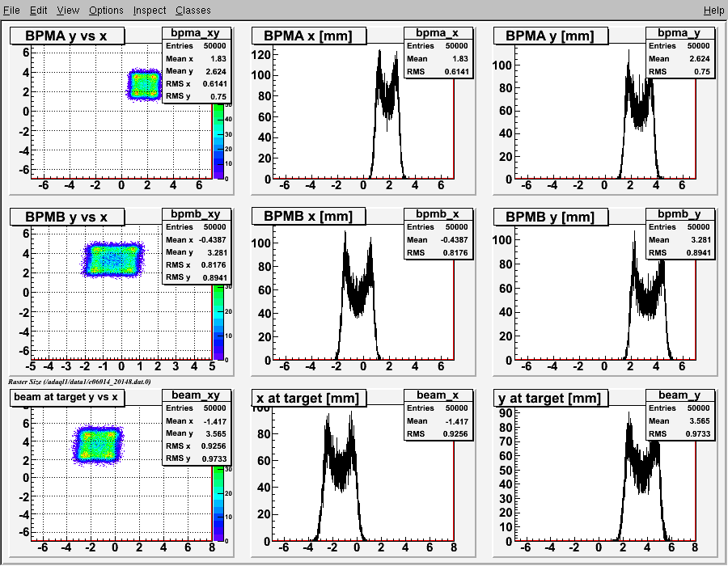This screenshot has width=728, height=566.
Task: Click Entries 50000 in bpma_x box
Action: coord(438,46)
